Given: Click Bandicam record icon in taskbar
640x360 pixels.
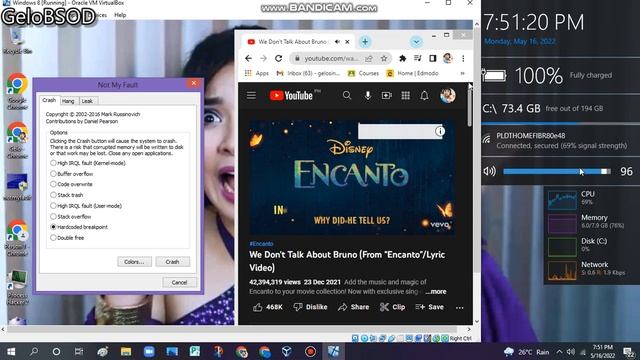Looking at the screenshot, I should coord(310,351).
